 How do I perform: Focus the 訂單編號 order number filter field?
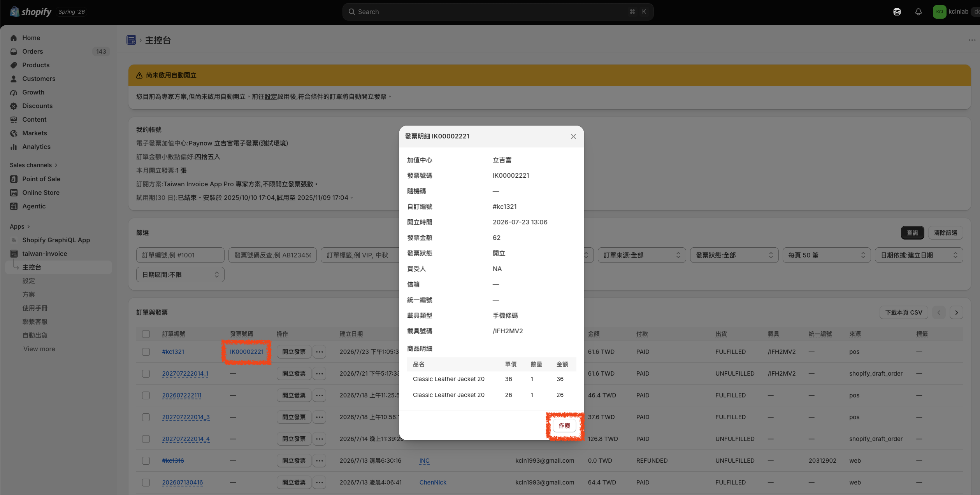point(180,255)
